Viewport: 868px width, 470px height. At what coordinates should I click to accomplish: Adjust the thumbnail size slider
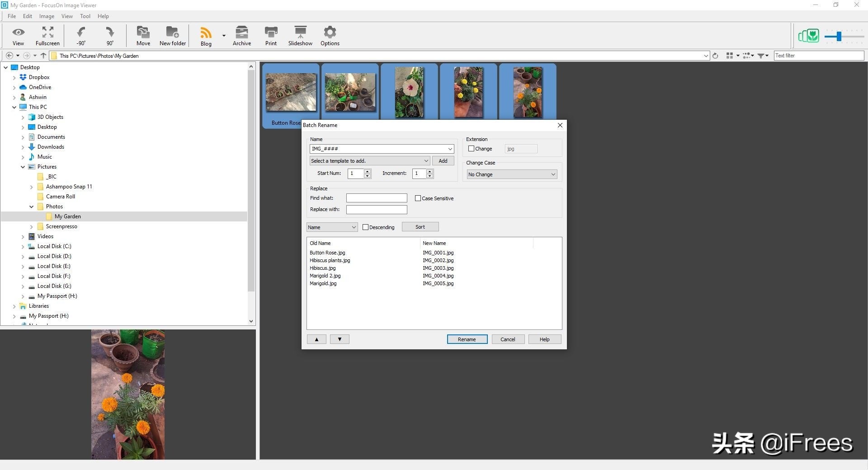click(x=839, y=37)
